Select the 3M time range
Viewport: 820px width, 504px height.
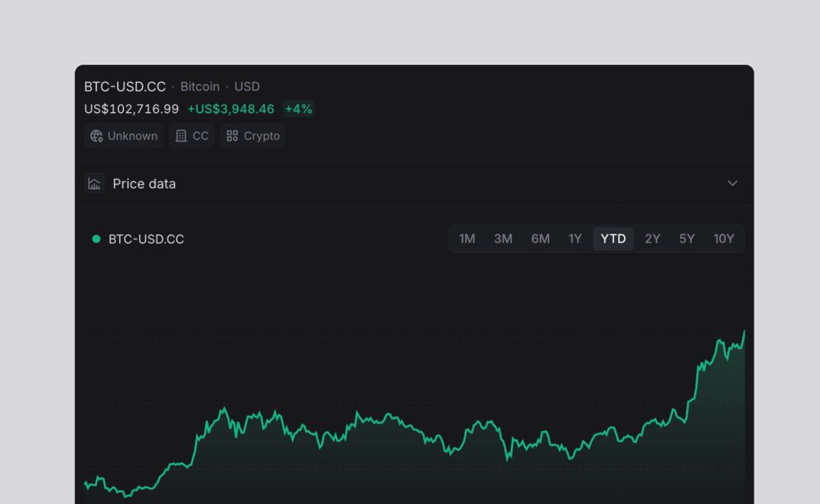tap(503, 239)
